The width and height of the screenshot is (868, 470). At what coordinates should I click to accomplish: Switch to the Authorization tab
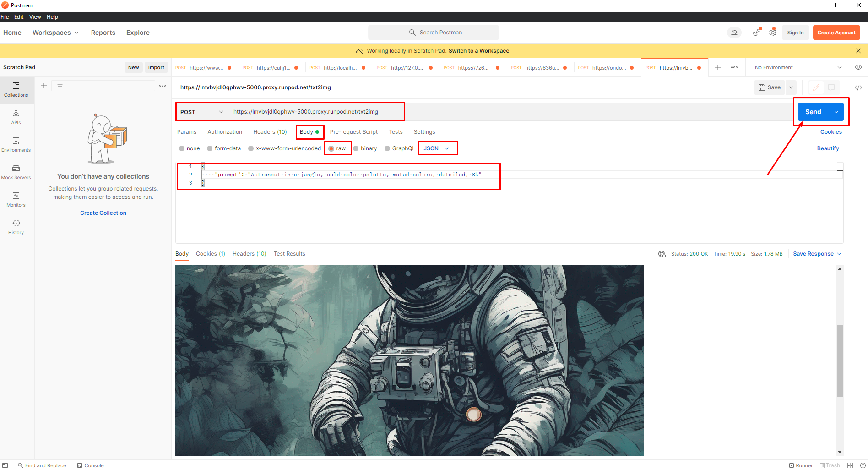click(x=225, y=132)
